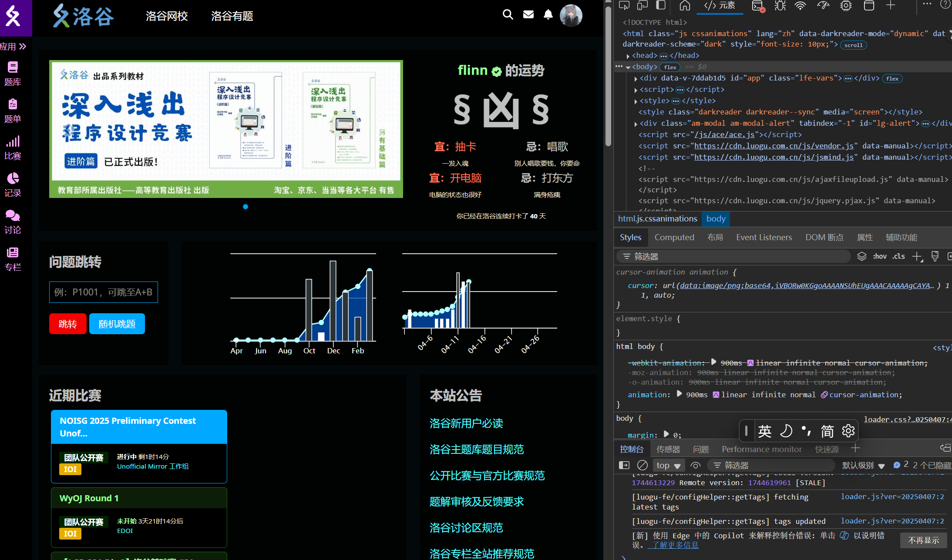952x560 pixels.
Task: Create a live expression eye icon
Action: (x=695, y=465)
